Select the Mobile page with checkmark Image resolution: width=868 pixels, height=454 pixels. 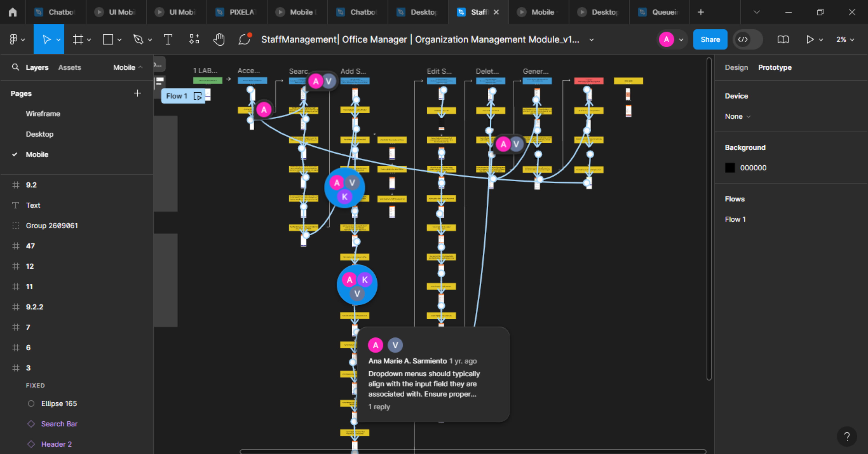coord(37,154)
